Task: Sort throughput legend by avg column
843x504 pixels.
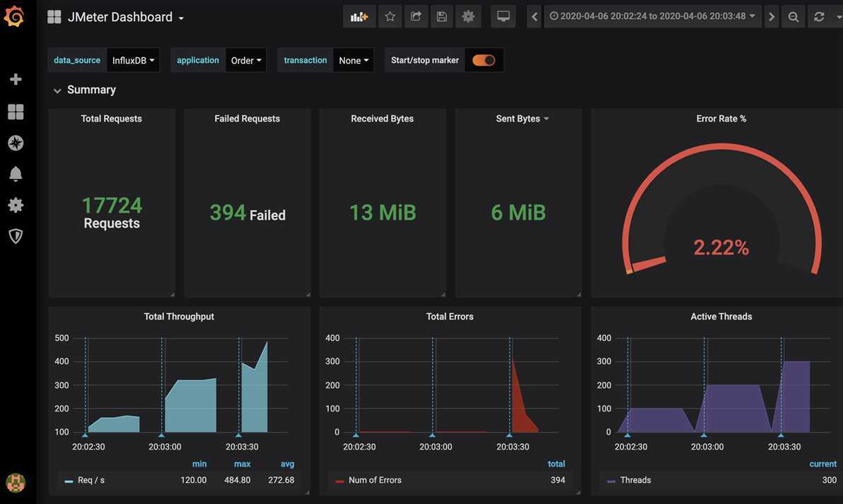Action: [x=287, y=464]
